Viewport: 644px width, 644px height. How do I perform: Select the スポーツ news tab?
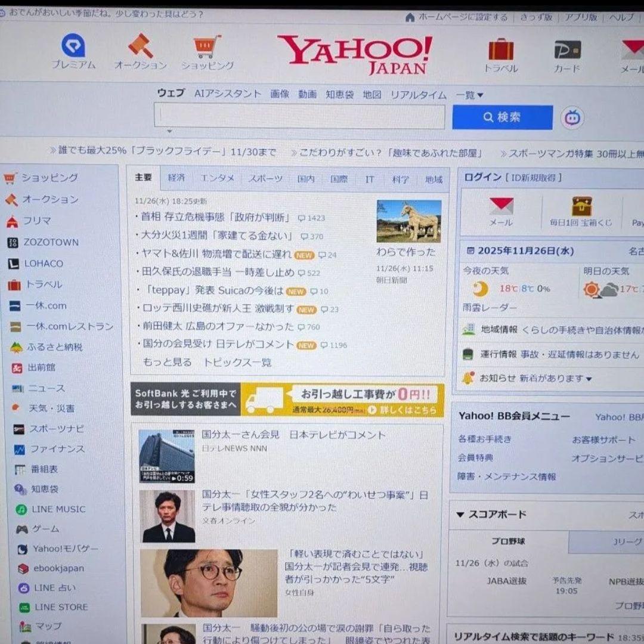click(265, 179)
